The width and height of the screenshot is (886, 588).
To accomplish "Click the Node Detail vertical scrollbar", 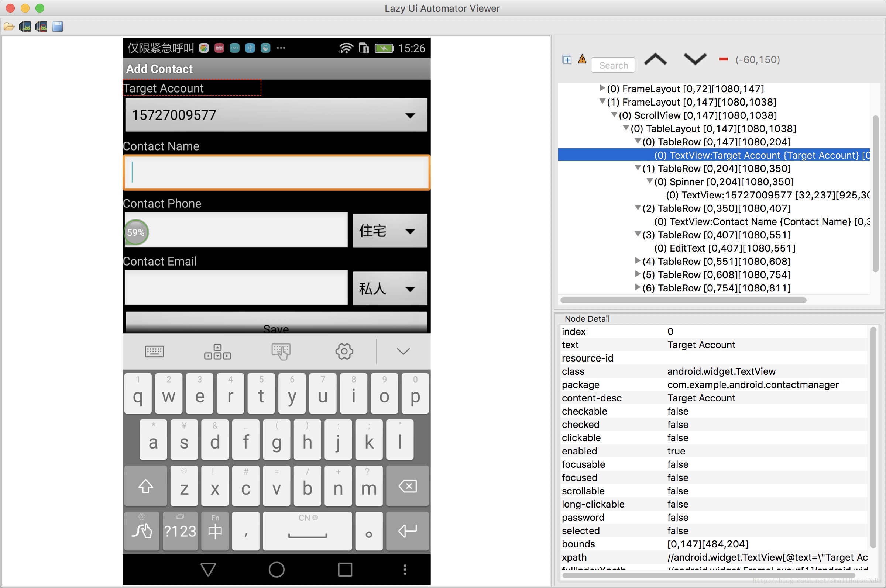I will click(873, 437).
